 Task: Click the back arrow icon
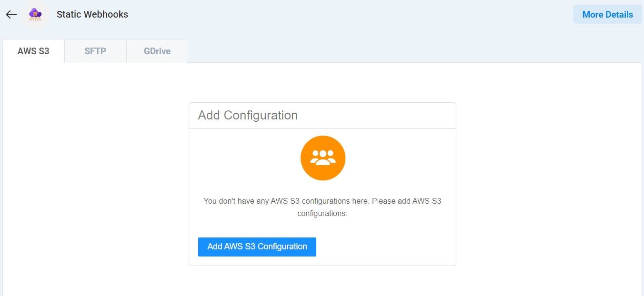(11, 14)
